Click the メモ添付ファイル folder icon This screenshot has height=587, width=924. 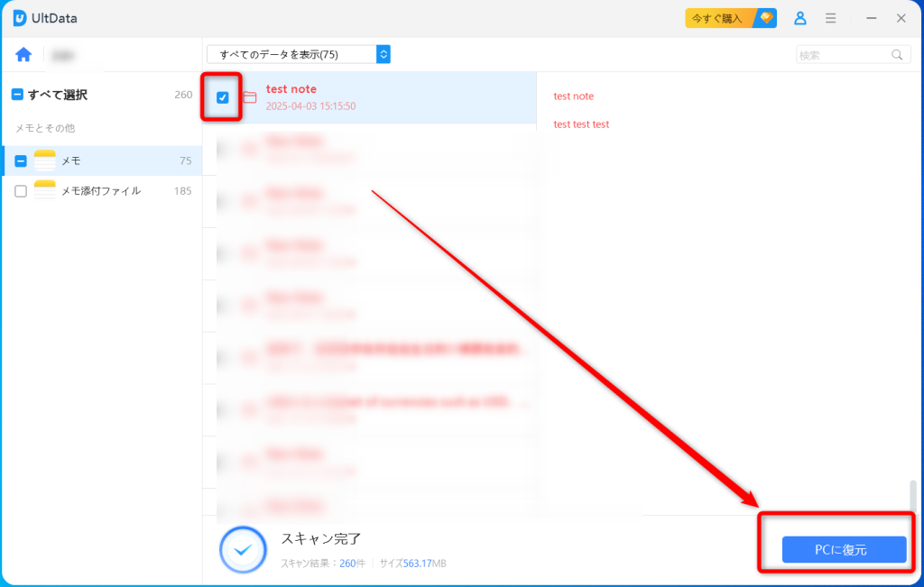pos(44,190)
